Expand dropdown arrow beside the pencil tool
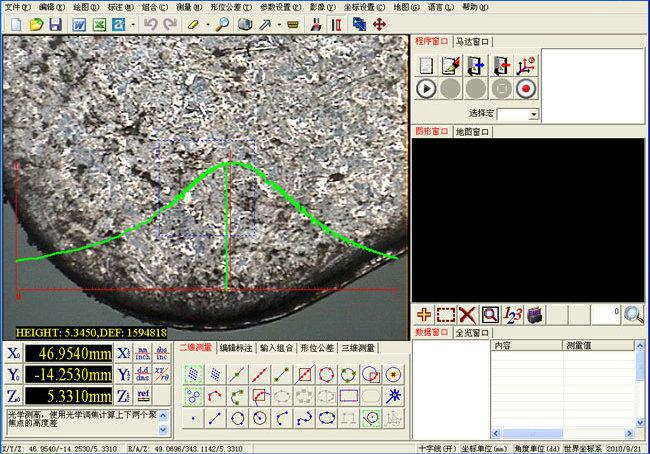The width and height of the screenshot is (650, 454). [209, 23]
